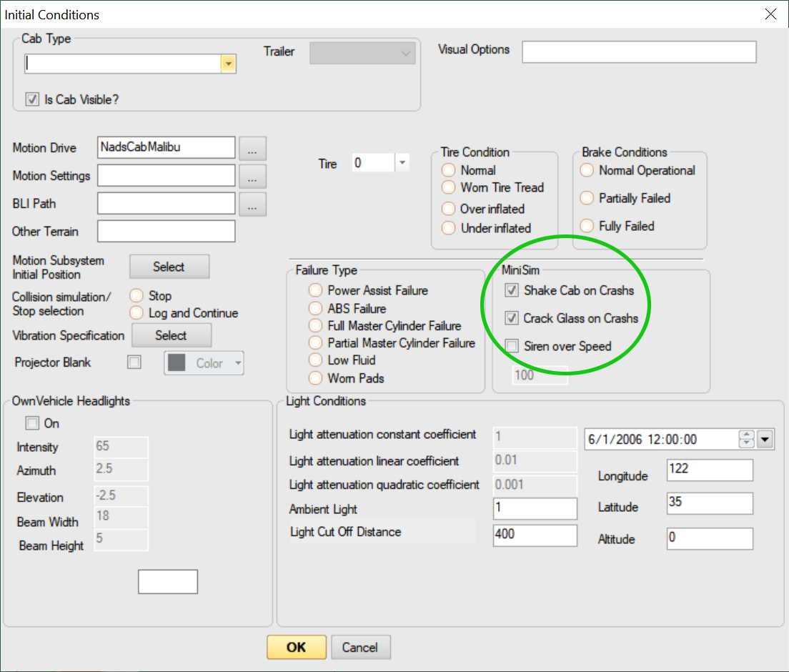
Task: Click the Beam Width field
Action: (121, 517)
